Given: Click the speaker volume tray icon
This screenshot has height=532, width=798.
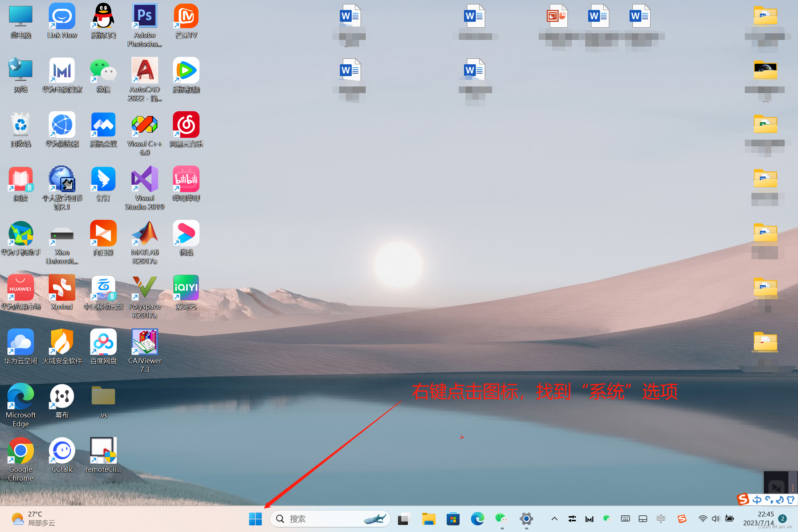Looking at the screenshot, I should (716, 519).
